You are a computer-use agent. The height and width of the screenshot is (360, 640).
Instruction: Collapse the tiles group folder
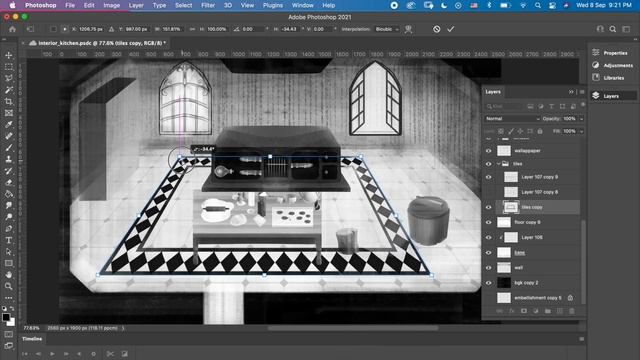pos(499,164)
